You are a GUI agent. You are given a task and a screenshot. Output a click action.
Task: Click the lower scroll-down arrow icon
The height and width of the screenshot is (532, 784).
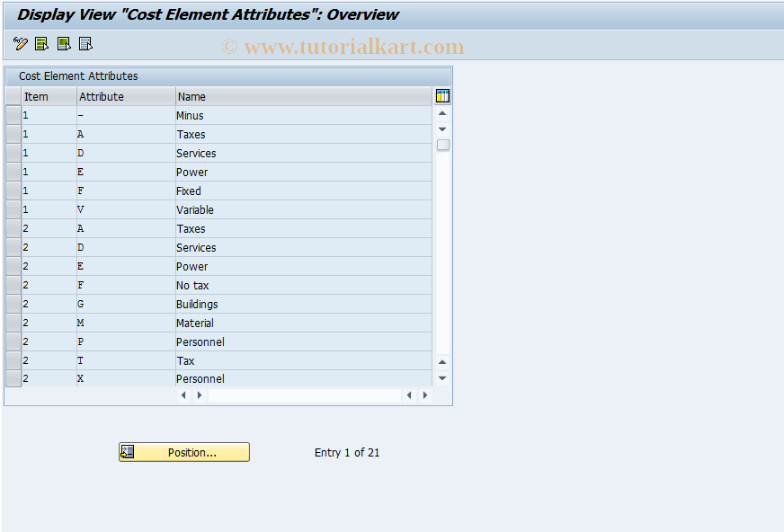[x=441, y=378]
